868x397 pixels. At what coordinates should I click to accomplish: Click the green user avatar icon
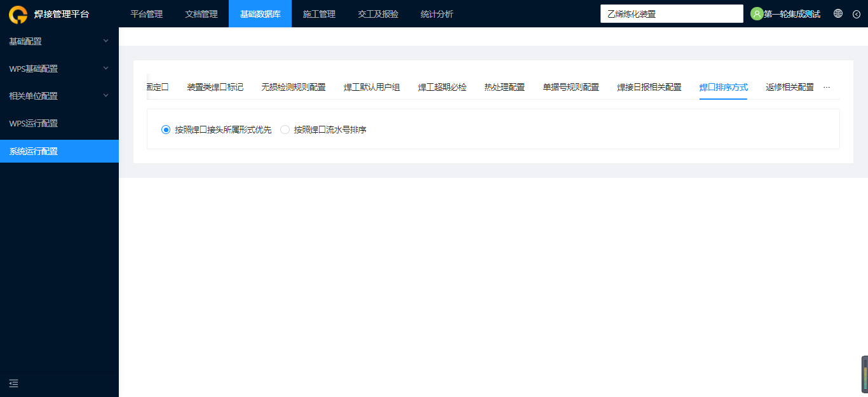tap(757, 14)
